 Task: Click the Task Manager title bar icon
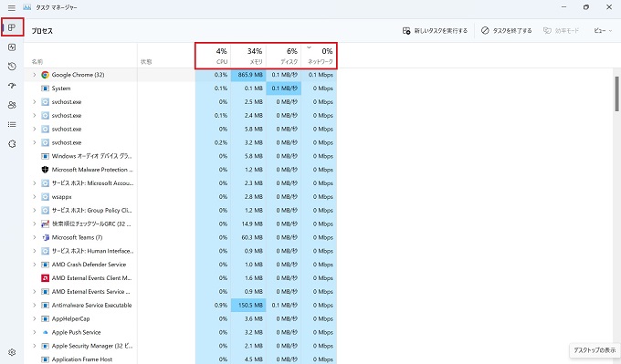[26, 7]
